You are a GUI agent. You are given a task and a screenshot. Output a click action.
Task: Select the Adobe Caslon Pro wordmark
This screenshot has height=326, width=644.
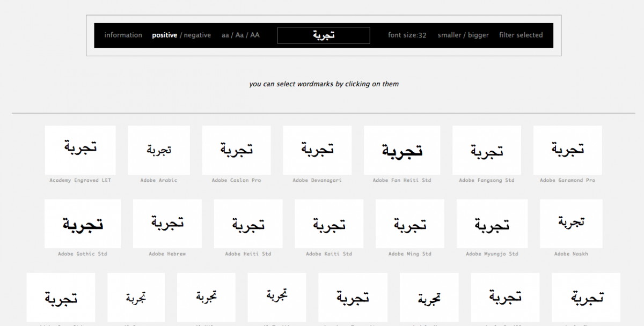(236, 150)
